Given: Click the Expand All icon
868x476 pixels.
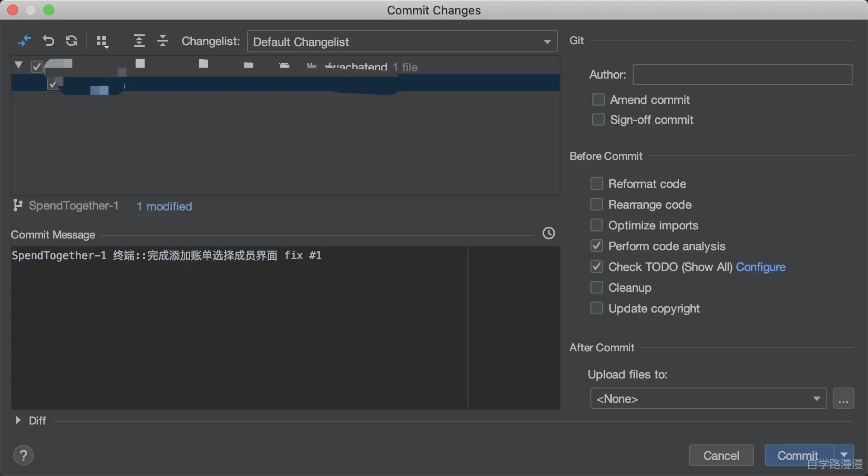Looking at the screenshot, I should 139,41.
